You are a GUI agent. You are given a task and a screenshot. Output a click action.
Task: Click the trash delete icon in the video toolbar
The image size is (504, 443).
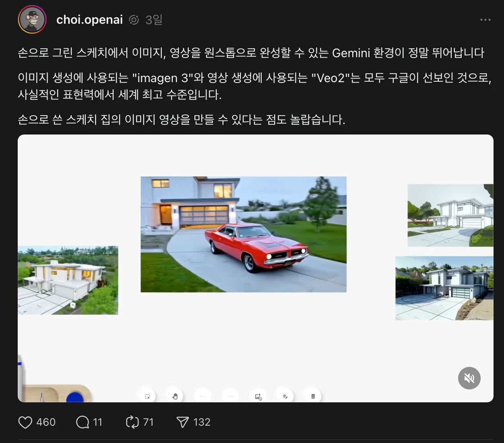pyautogui.click(x=313, y=396)
